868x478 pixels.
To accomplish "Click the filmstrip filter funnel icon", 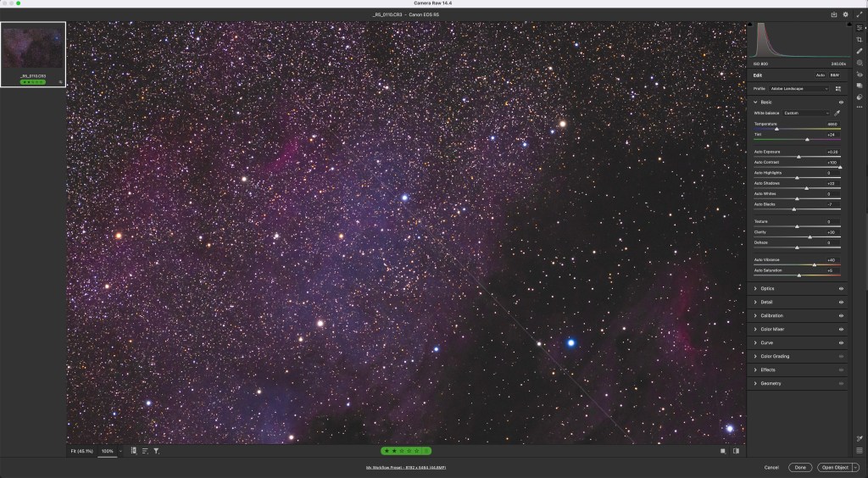I will [x=157, y=451].
